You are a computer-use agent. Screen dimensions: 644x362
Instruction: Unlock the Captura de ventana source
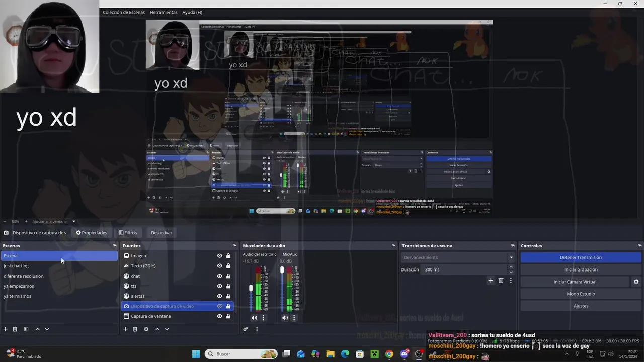[x=228, y=316]
